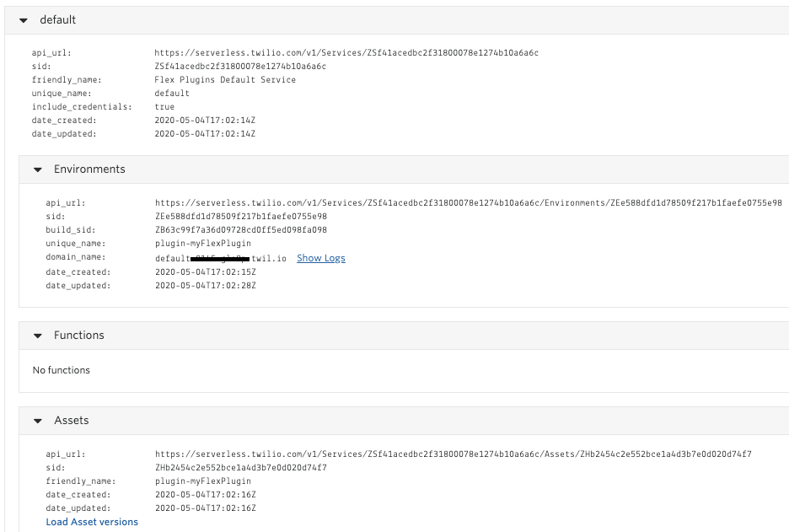Click the Environments api_url value

pyautogui.click(x=469, y=203)
